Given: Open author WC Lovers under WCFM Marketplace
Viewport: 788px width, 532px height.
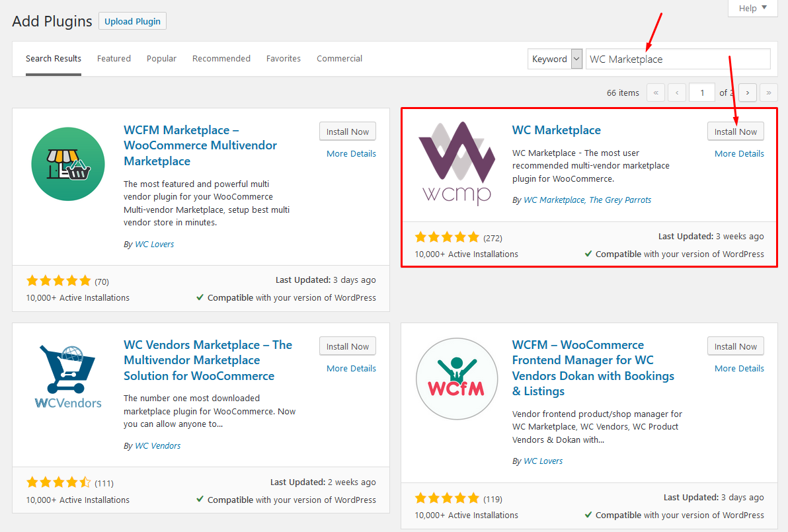Looking at the screenshot, I should point(154,244).
